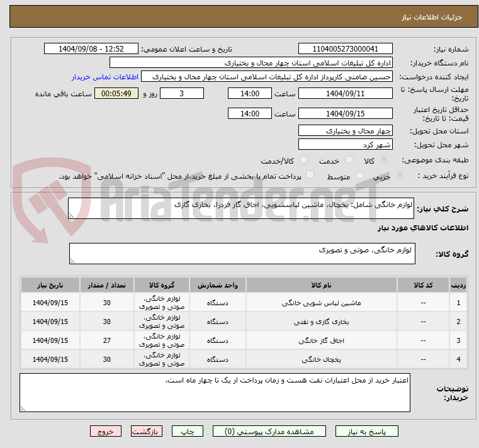Click the بخاری گازی و نفتی row name
The image size is (479, 448).
tap(321, 322)
